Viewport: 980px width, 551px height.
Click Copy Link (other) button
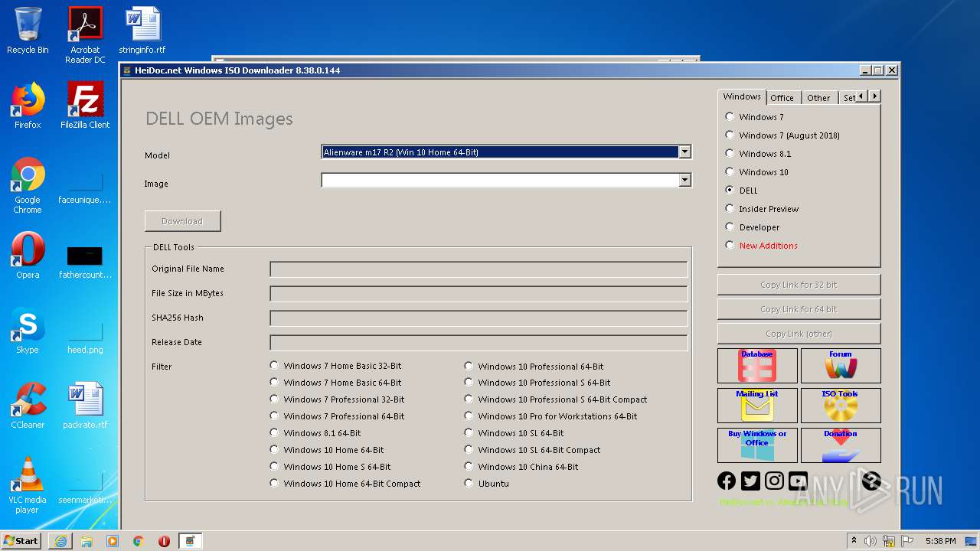[x=799, y=334]
